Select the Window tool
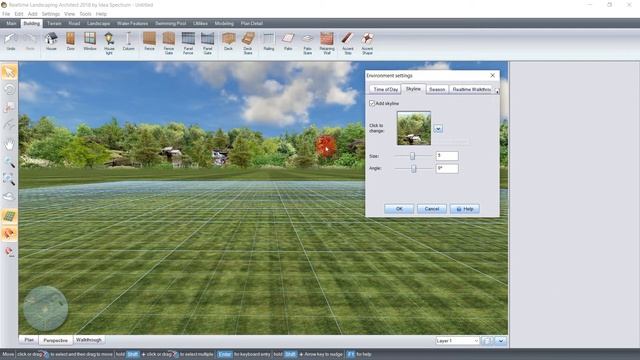640x360 pixels. coord(90,42)
